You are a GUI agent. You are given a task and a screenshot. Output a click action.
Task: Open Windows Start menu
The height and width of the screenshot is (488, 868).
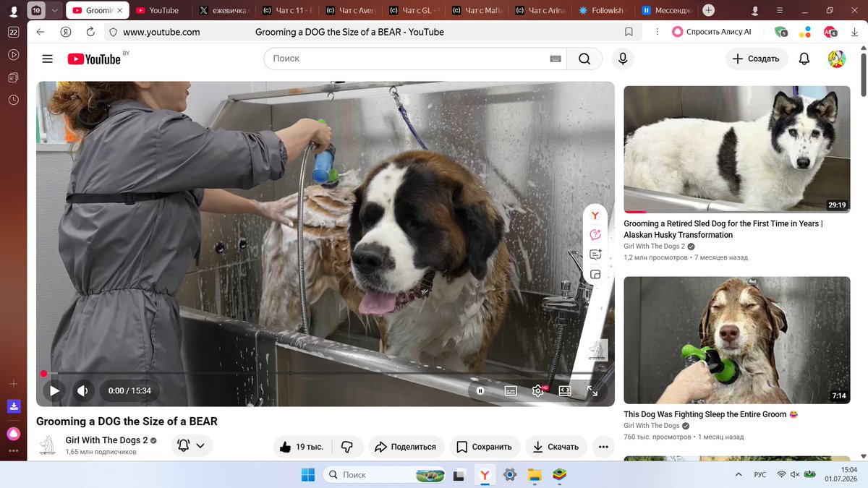(308, 475)
